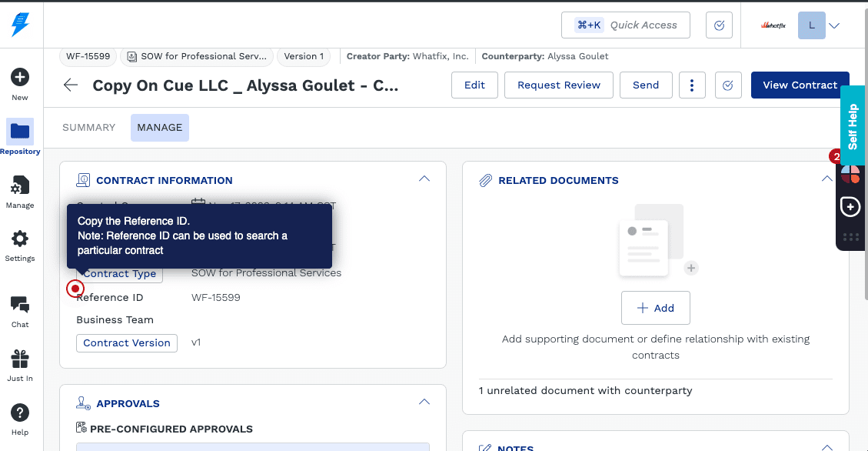Open Settings via the gear icon
The height and width of the screenshot is (451, 868).
(20, 239)
